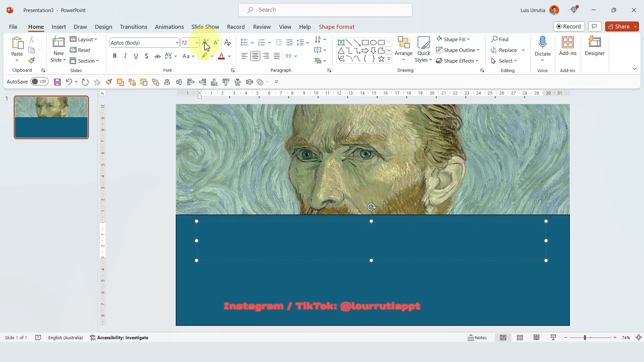Select the Oval shape in gallery
644x362 pixels.
[373, 43]
